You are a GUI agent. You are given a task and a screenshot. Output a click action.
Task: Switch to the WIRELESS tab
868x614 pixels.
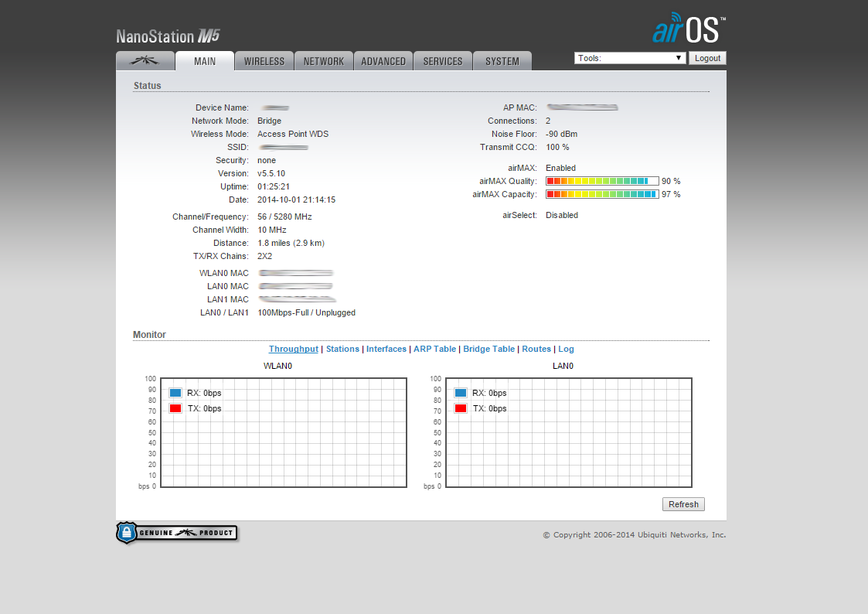[264, 61]
